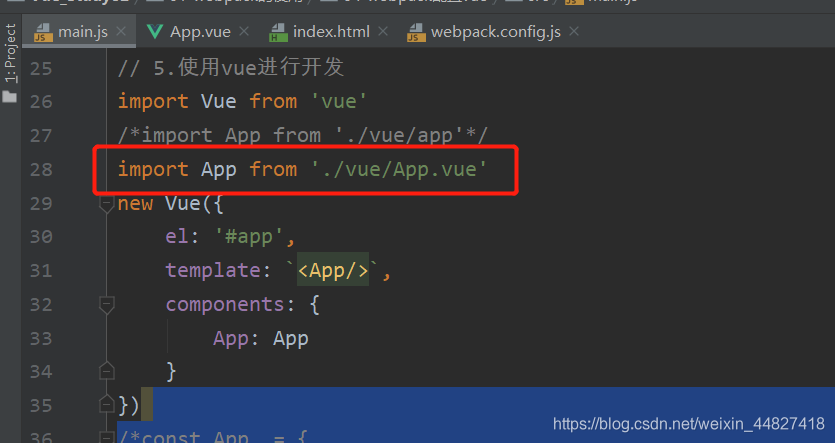Click the Vue icon on App.vue tab
This screenshot has height=443, width=835.
coord(154,32)
